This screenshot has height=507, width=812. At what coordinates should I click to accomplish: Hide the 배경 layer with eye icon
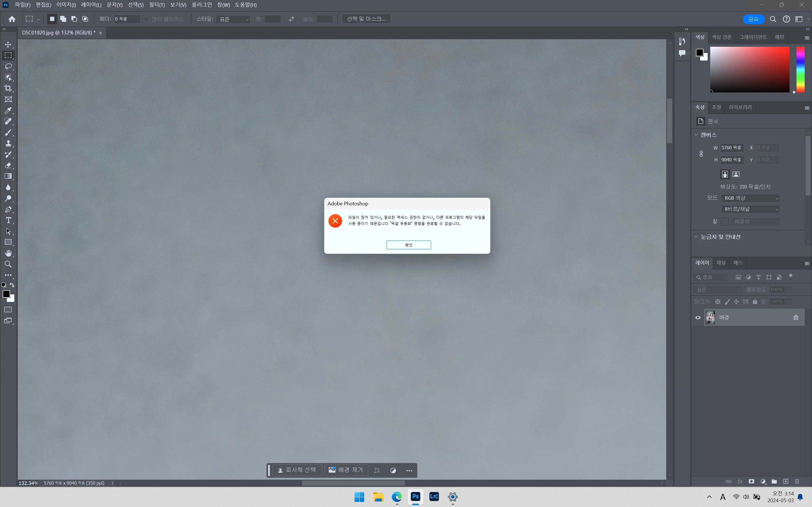pyautogui.click(x=698, y=317)
